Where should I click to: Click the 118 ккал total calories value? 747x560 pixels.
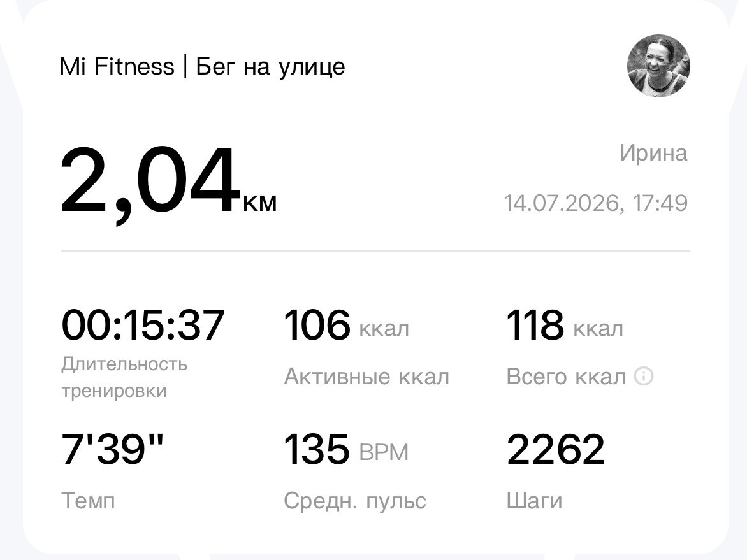565,326
